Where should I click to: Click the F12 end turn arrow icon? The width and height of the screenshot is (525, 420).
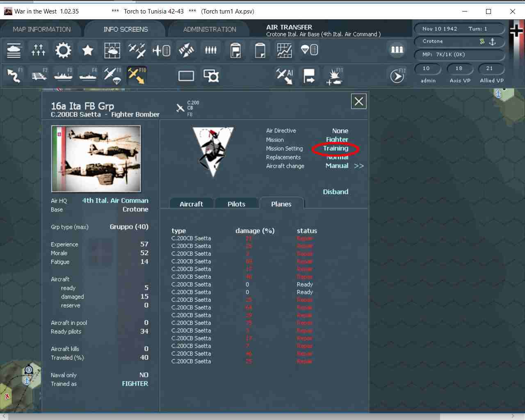tap(397, 76)
